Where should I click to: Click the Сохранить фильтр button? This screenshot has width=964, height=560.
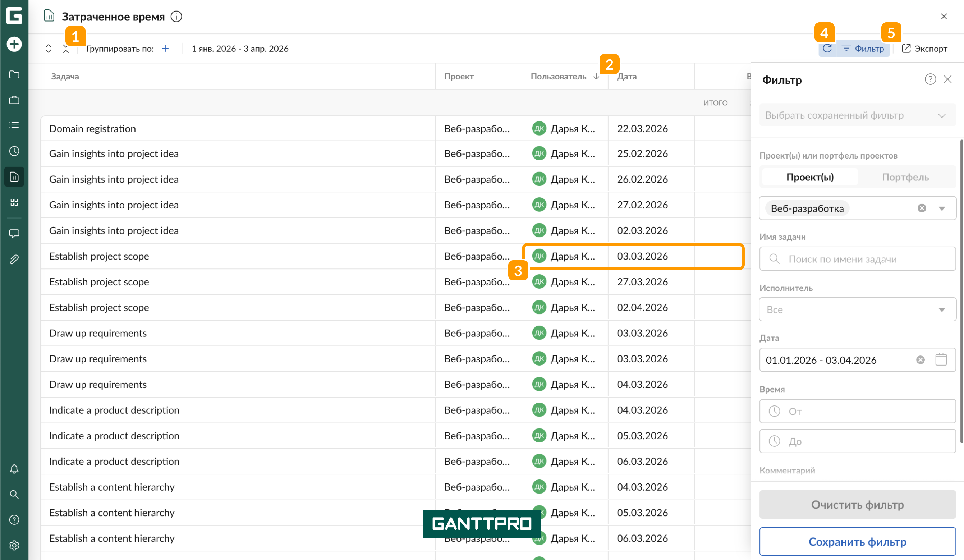pos(857,542)
